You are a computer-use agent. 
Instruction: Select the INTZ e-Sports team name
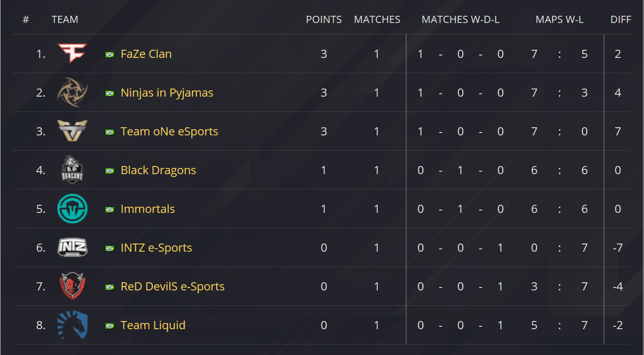click(156, 248)
